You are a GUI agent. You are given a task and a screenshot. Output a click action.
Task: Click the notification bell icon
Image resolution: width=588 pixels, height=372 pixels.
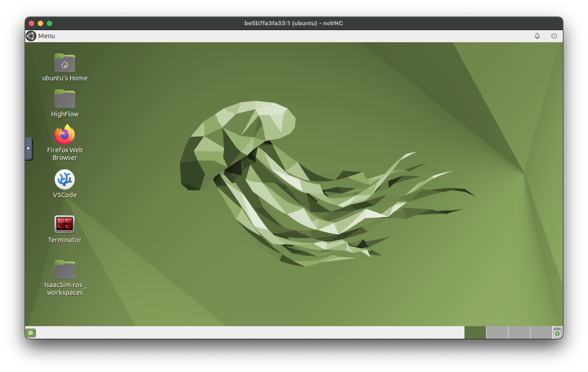537,36
